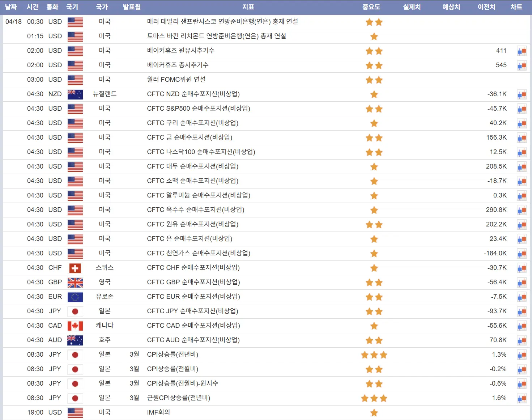
Task: Open chart icon for CFTC AUD 순매수포지션
Action: pyautogui.click(x=522, y=340)
